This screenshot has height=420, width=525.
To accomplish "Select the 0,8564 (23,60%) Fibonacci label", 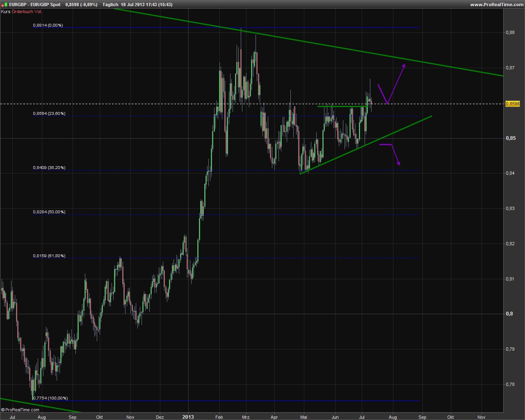I will [49, 113].
